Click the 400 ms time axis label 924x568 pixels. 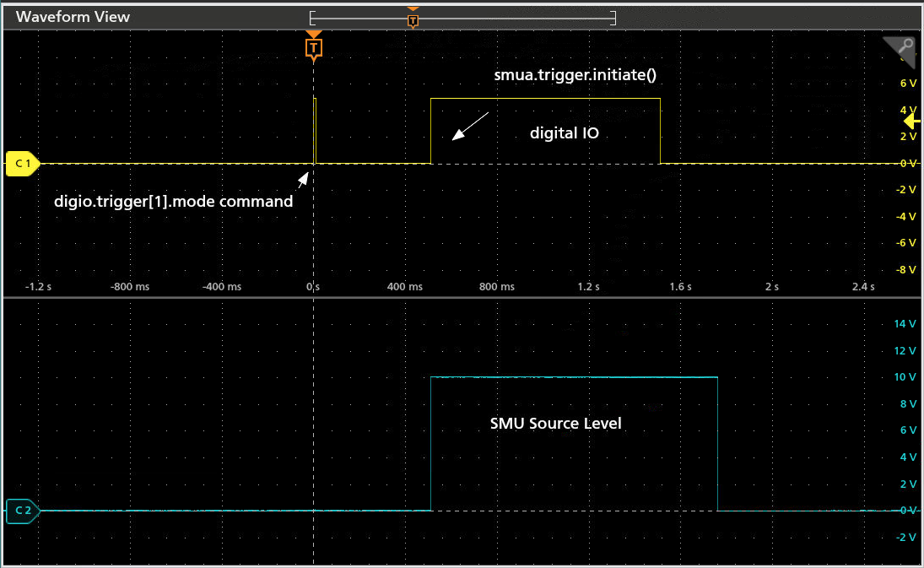404,287
